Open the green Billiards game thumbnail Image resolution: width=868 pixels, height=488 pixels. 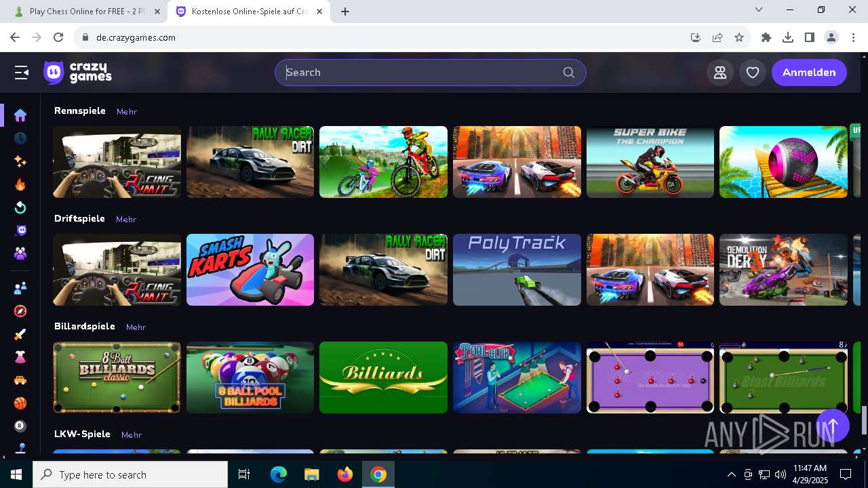point(383,378)
